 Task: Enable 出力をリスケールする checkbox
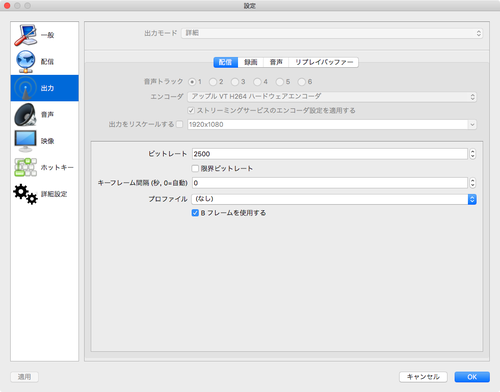point(179,124)
